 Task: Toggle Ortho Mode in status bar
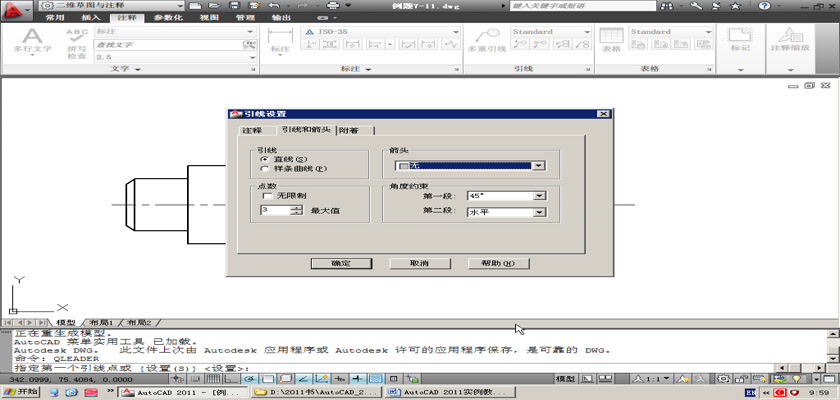point(231,379)
